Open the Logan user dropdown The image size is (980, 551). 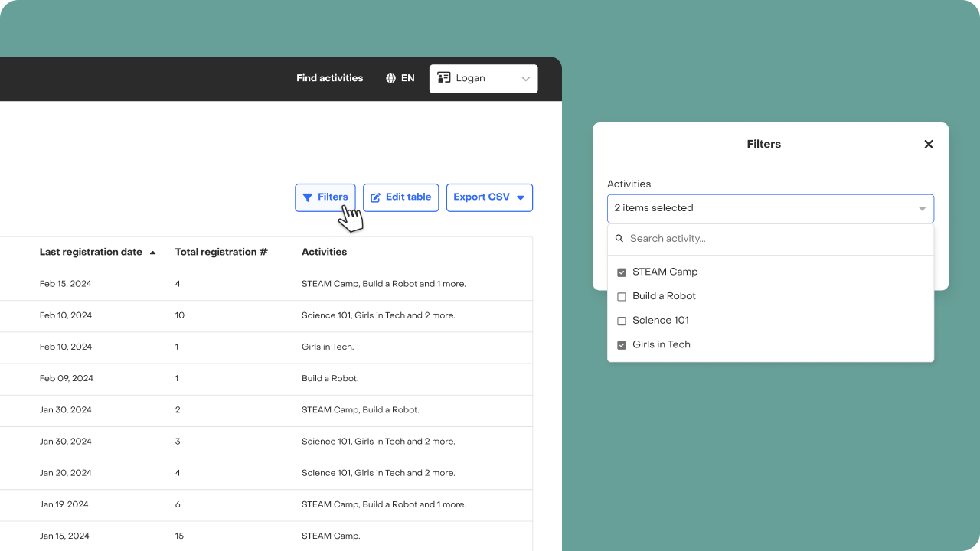point(483,78)
